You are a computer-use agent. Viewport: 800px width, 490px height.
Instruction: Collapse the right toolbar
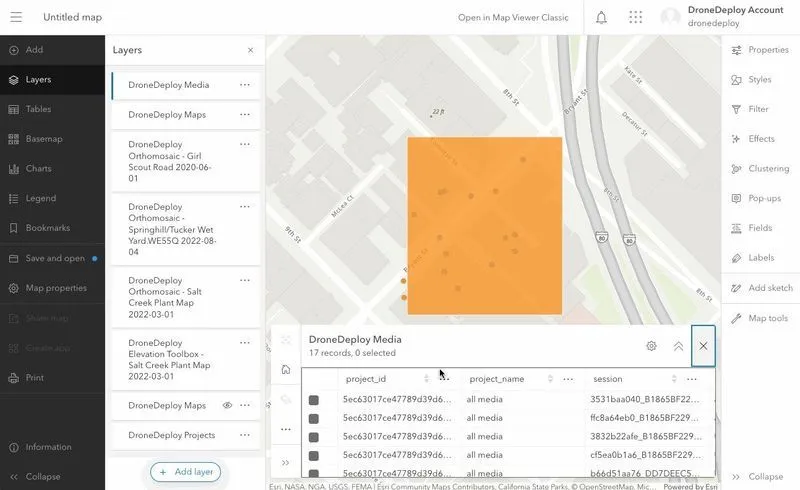tap(758, 477)
